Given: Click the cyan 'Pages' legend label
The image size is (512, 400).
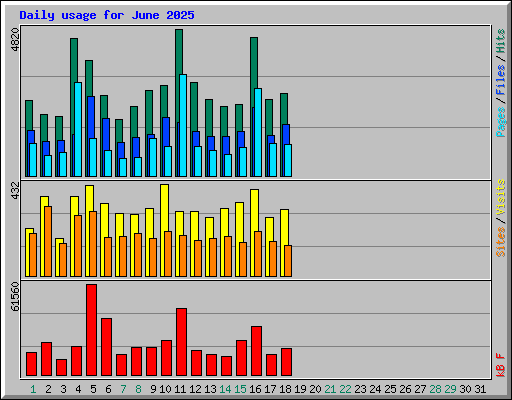Looking at the screenshot, I should point(500,122).
